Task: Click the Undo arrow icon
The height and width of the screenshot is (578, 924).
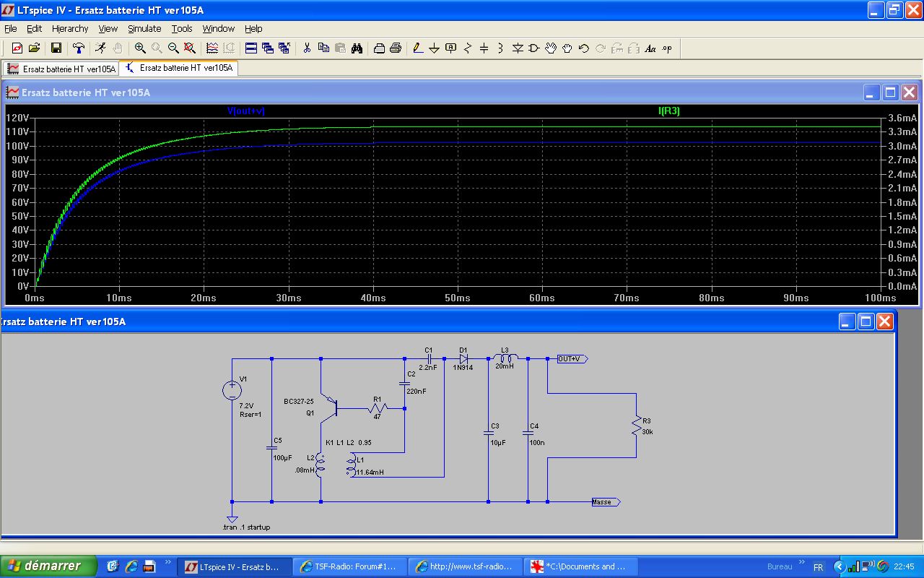Action: [584, 48]
